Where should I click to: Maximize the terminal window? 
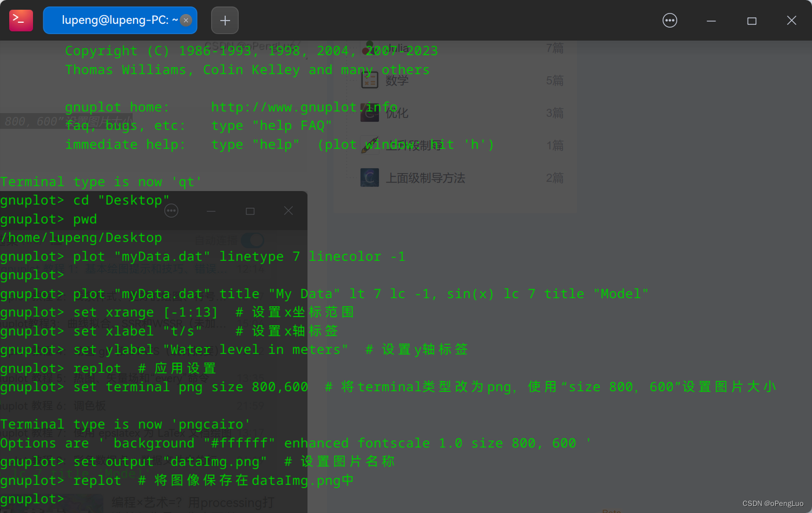tap(752, 21)
